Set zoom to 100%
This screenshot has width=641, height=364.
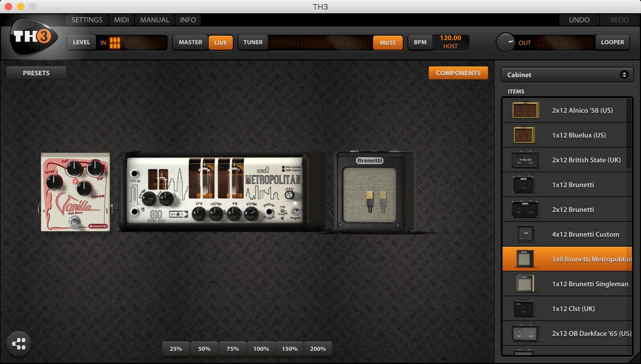point(261,349)
